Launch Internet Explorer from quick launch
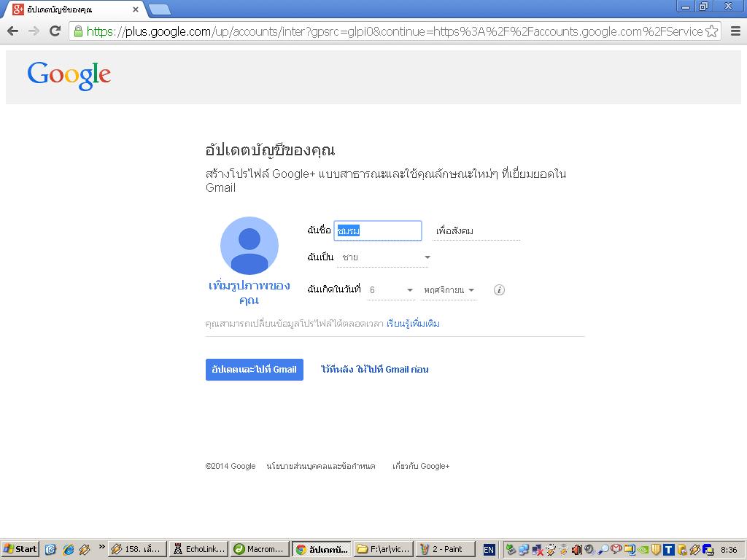This screenshot has width=747, height=560. point(68,549)
